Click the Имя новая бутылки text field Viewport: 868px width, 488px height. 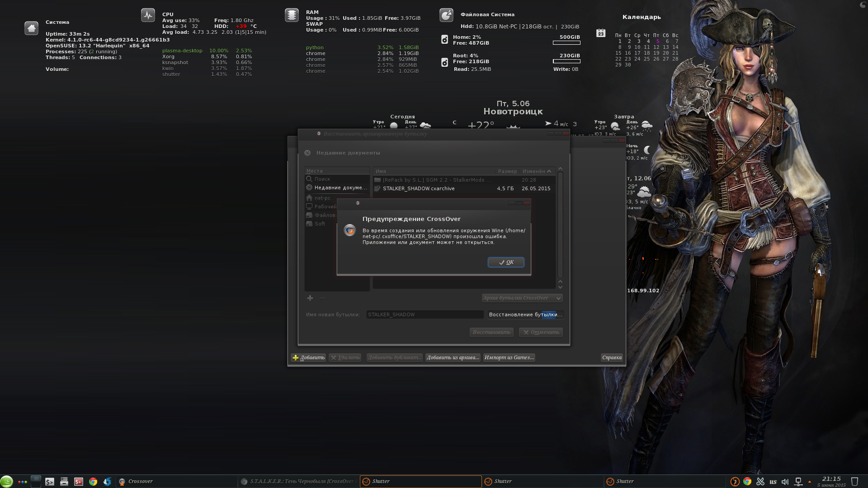pyautogui.click(x=425, y=314)
